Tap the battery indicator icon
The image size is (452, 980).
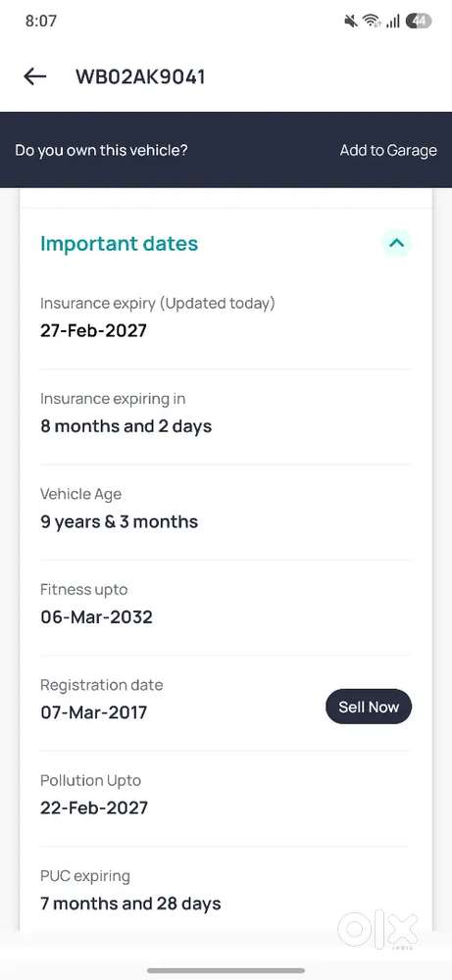pos(419,22)
